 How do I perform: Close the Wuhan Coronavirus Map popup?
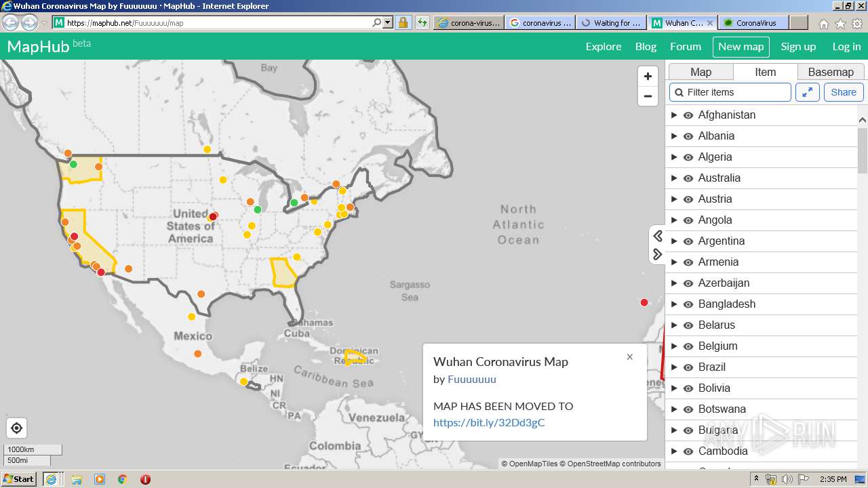point(629,357)
